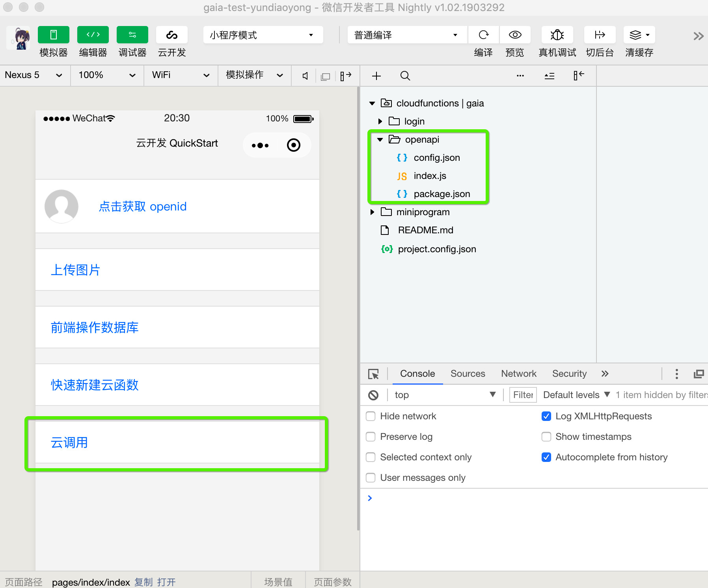Click the preview eye icon

tap(515, 35)
